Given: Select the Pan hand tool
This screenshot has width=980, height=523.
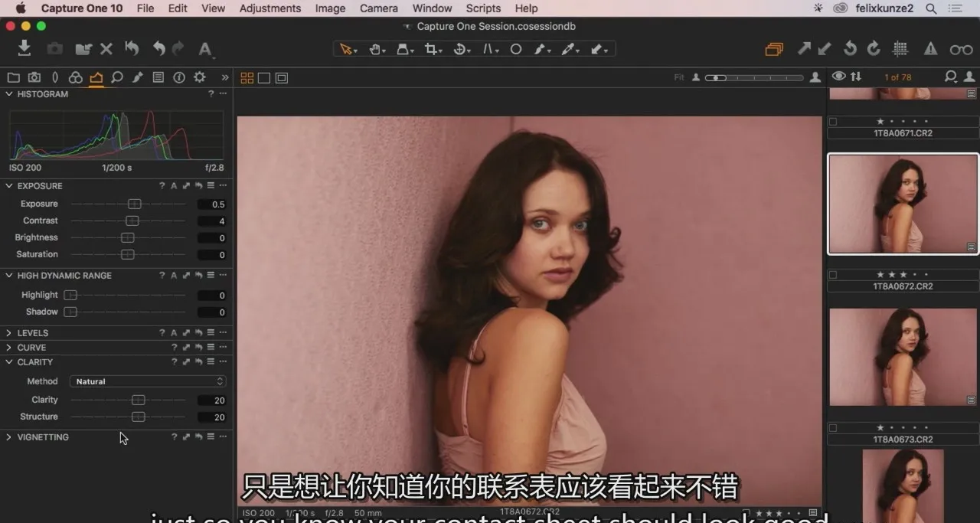Looking at the screenshot, I should 376,49.
